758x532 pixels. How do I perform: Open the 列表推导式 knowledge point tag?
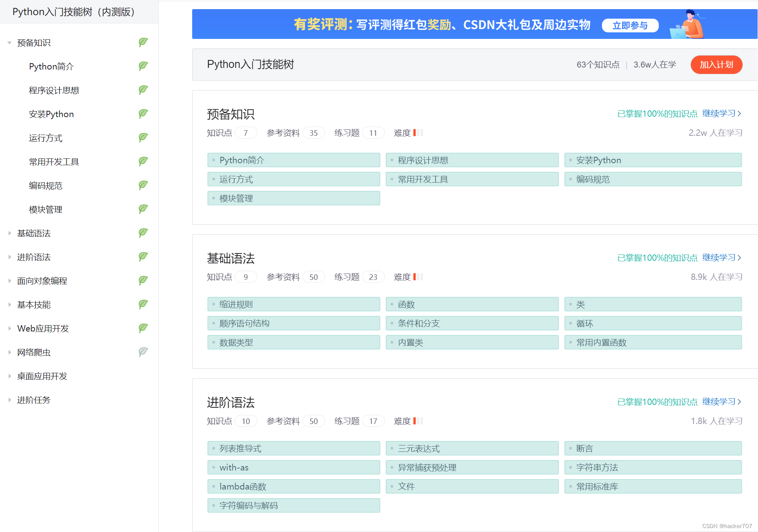293,448
